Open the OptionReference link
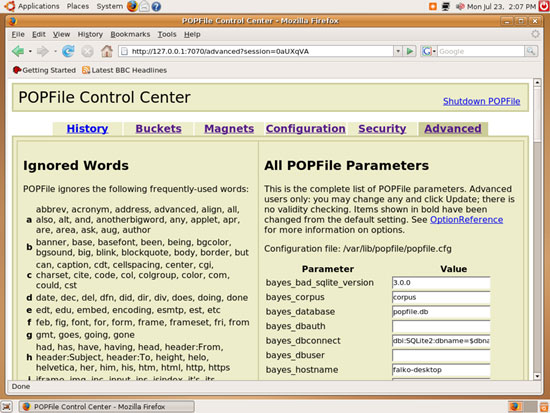The height and width of the screenshot is (413, 550). tap(467, 220)
